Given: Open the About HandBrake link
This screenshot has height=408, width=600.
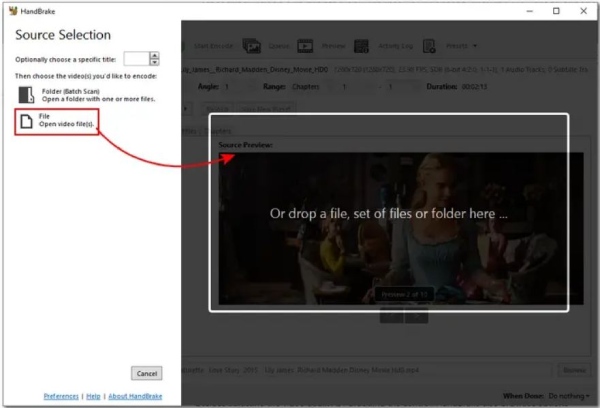Looking at the screenshot, I should click(x=133, y=396).
